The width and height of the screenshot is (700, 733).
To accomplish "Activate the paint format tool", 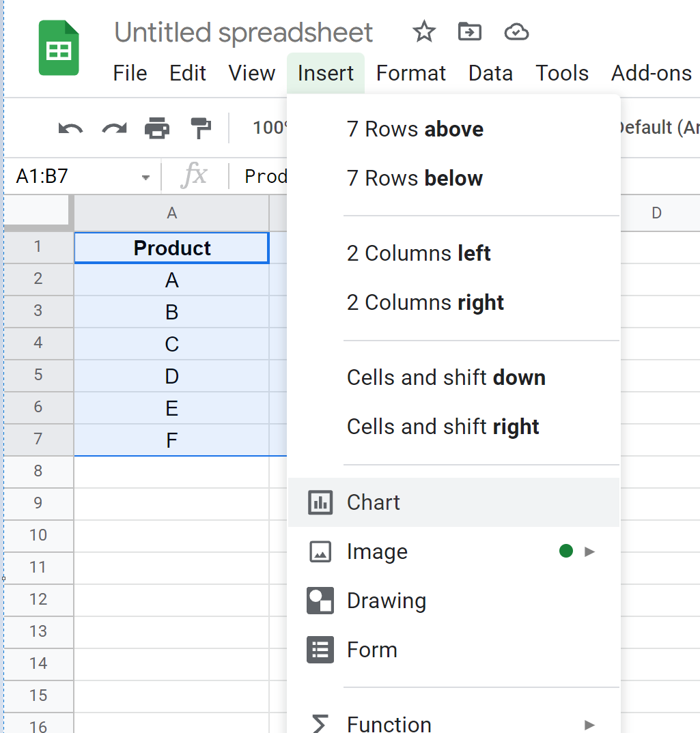I will tap(201, 128).
